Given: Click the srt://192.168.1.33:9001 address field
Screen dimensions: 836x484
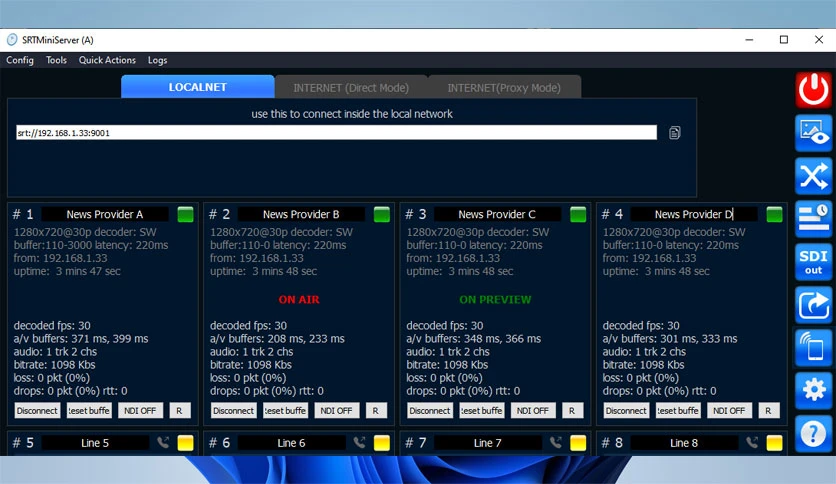Looking at the screenshot, I should [336, 133].
